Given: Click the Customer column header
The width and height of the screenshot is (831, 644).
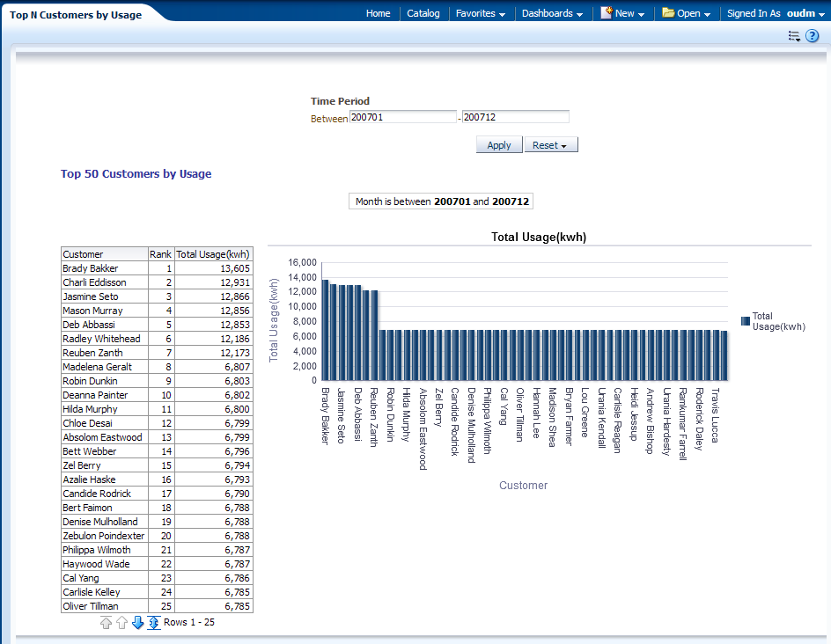Looking at the screenshot, I should [x=105, y=254].
